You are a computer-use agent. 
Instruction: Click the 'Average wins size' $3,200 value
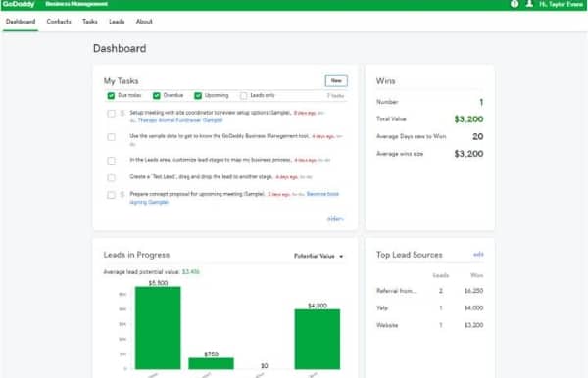pyautogui.click(x=468, y=154)
